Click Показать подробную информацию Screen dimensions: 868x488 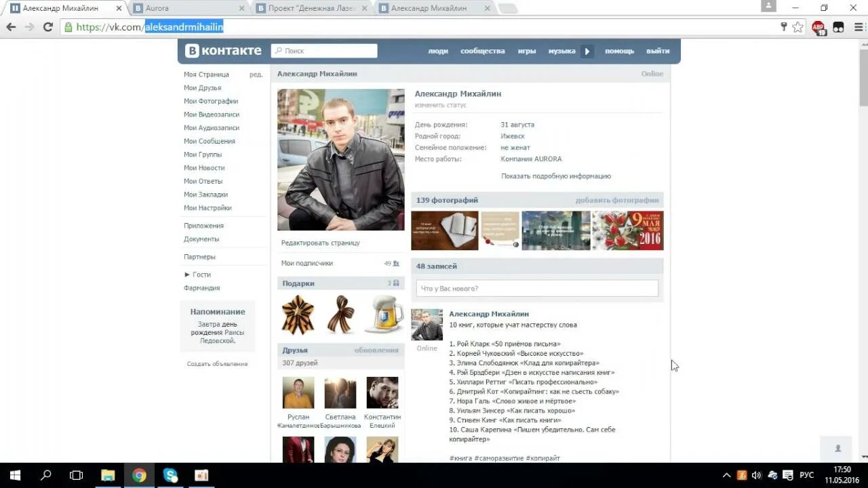556,176
